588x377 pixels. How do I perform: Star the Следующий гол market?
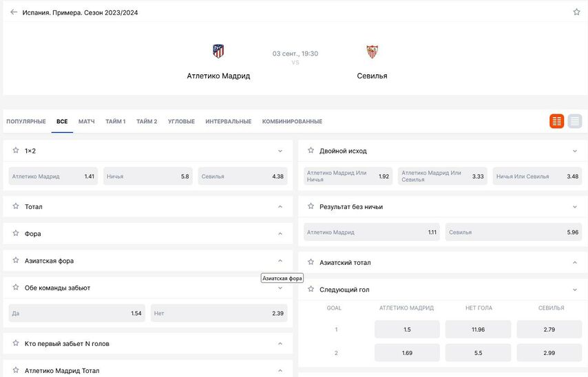(x=311, y=289)
